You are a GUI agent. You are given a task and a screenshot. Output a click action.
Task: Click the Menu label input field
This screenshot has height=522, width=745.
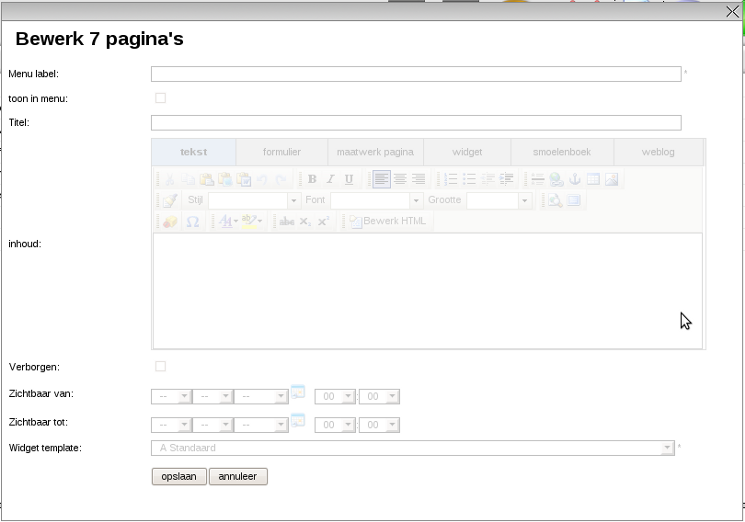pos(416,74)
